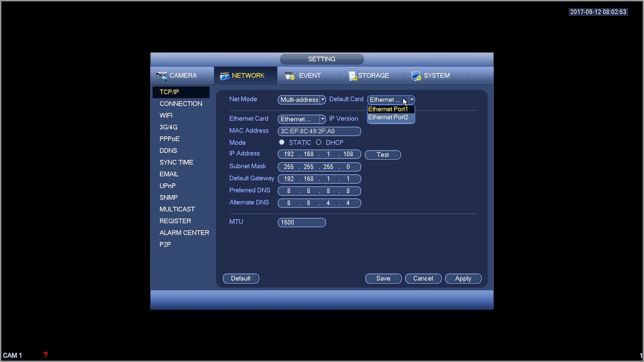Click the red question mark icon
The height and width of the screenshot is (362, 644).
45,354
